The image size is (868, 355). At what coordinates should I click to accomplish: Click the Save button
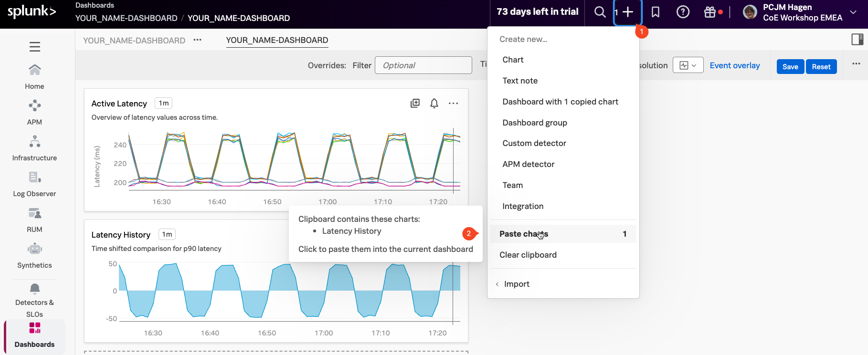[x=790, y=66]
